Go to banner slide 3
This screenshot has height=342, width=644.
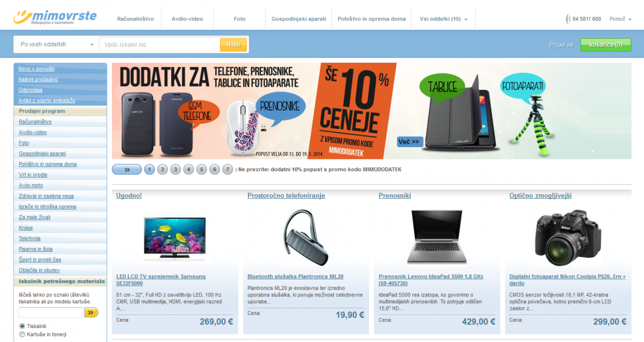[175, 170]
